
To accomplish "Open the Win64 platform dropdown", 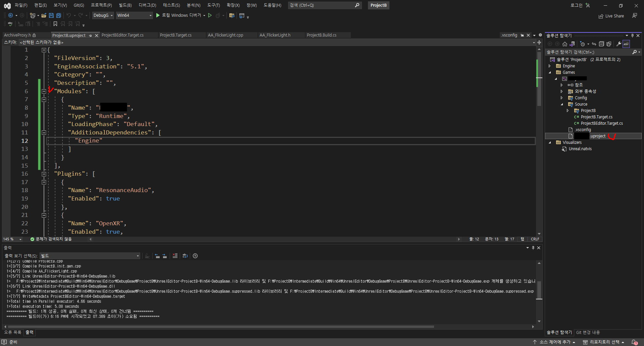I will [x=134, y=15].
